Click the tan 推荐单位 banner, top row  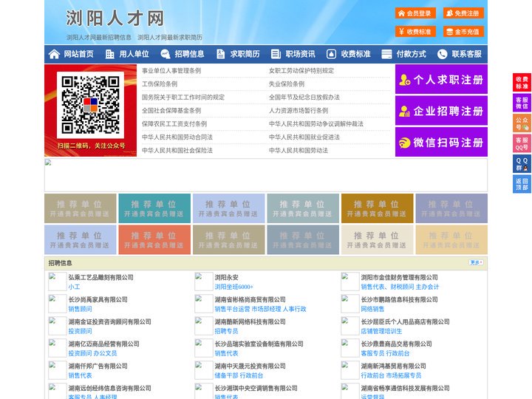point(80,208)
